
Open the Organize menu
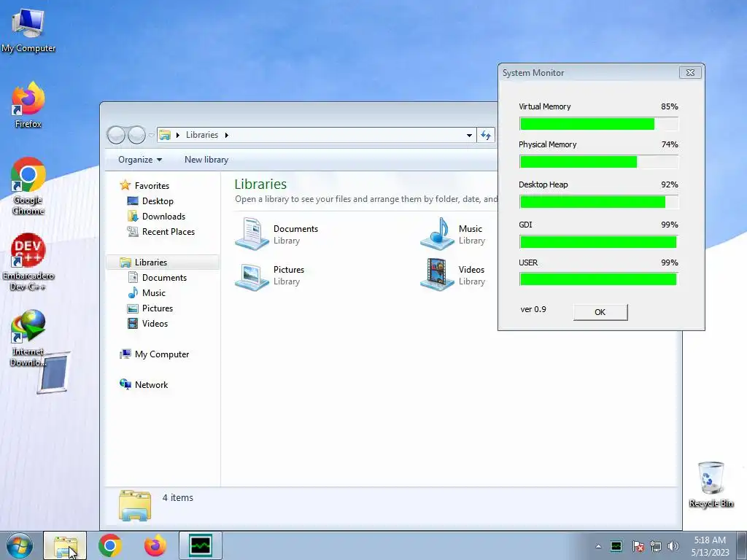coord(140,160)
